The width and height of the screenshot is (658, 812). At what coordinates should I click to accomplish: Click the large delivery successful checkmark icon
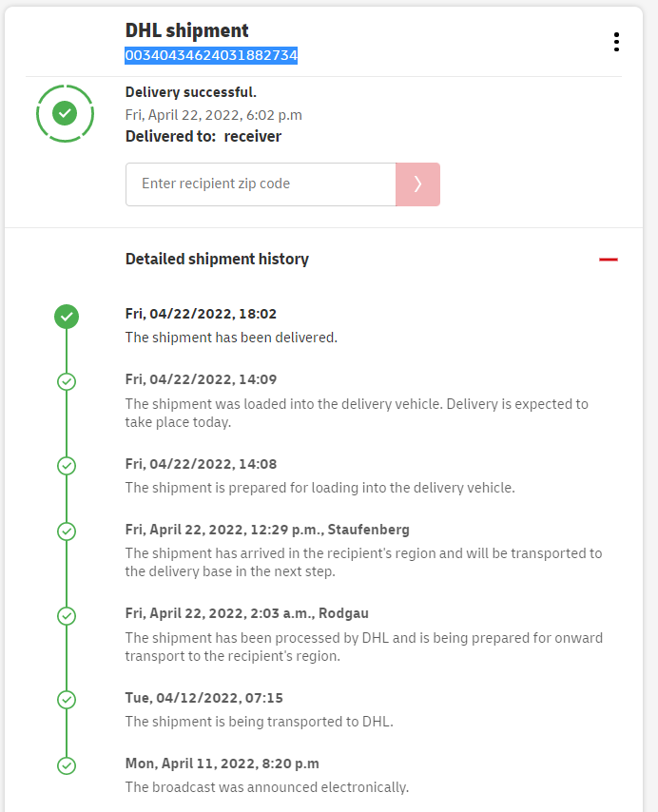click(x=65, y=113)
